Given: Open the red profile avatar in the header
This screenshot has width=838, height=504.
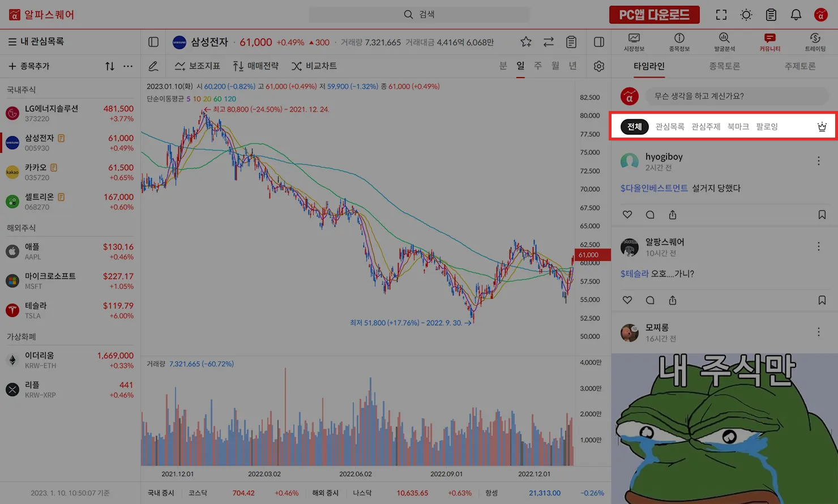Looking at the screenshot, I should [x=821, y=15].
